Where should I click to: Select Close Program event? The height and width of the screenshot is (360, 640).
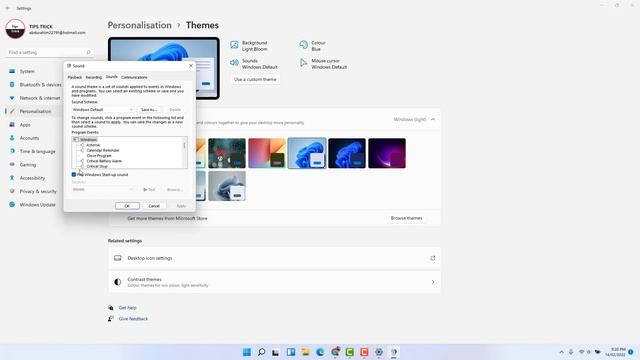tap(99, 156)
